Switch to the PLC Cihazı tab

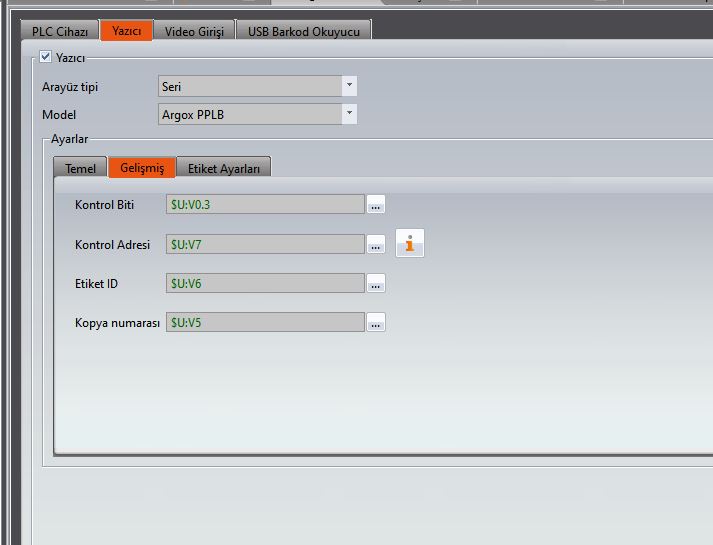(60, 31)
